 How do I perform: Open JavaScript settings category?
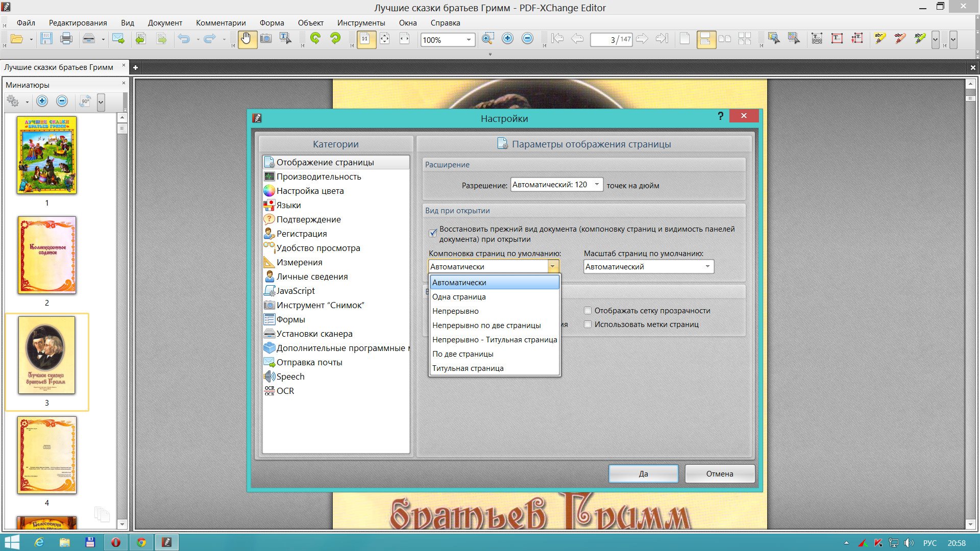[x=336, y=291]
